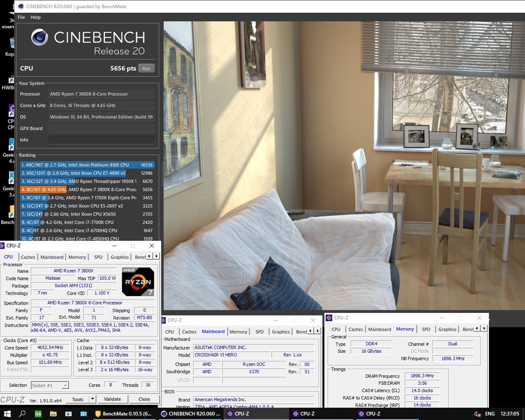Viewport: 525px width, 420px height.
Task: Select the Graphics tab in the CPU-Z Mainboard window
Action: (281, 332)
